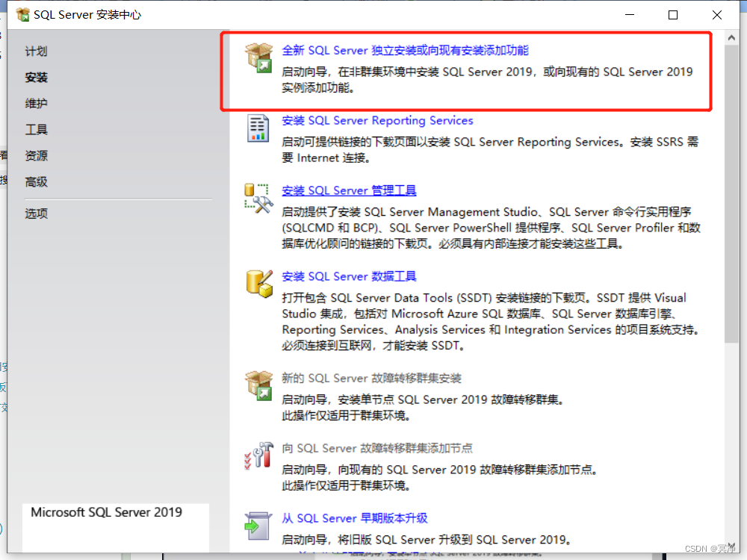Click description text 安装 SSRS 需要 Internet 连接
The image size is (747, 560).
click(491, 149)
